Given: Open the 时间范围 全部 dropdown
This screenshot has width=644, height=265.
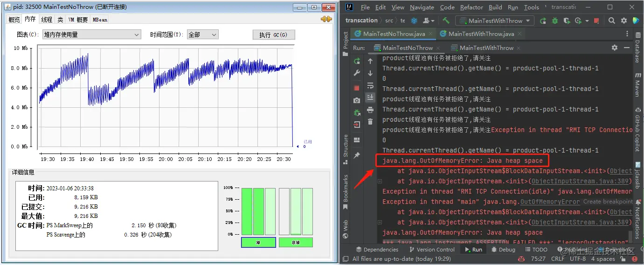Looking at the screenshot, I should coord(202,35).
